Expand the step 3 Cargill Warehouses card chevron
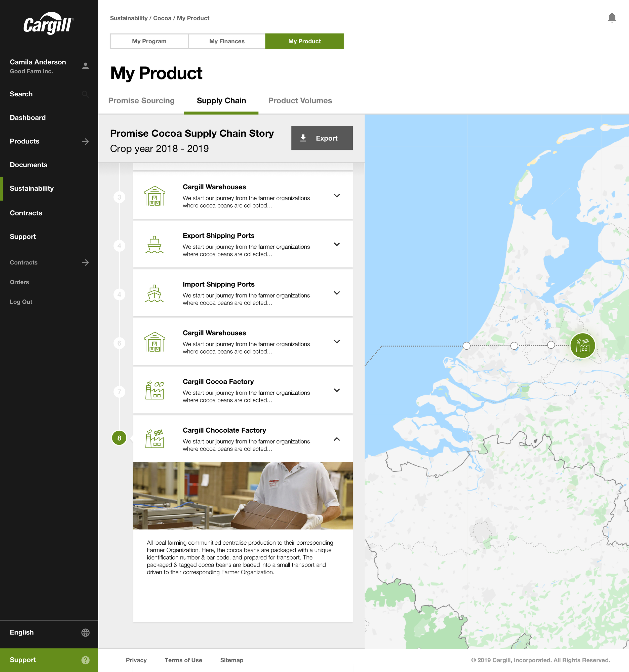629x672 pixels. [x=337, y=196]
